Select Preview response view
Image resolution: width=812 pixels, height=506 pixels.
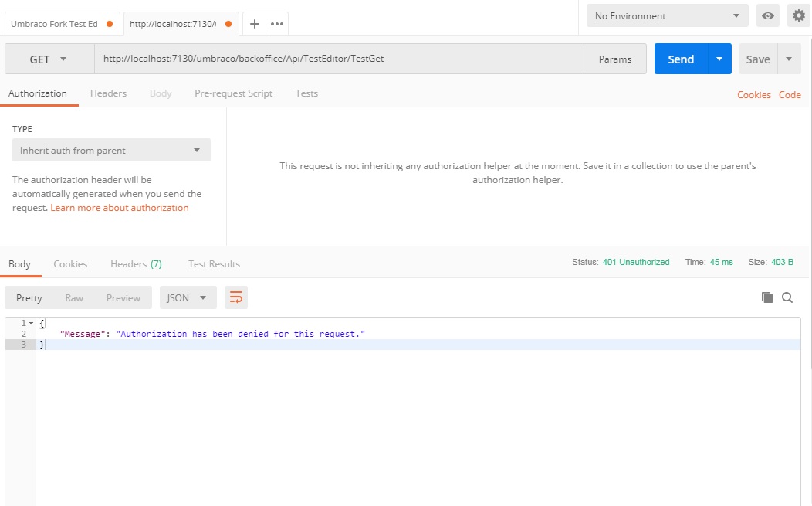point(123,297)
